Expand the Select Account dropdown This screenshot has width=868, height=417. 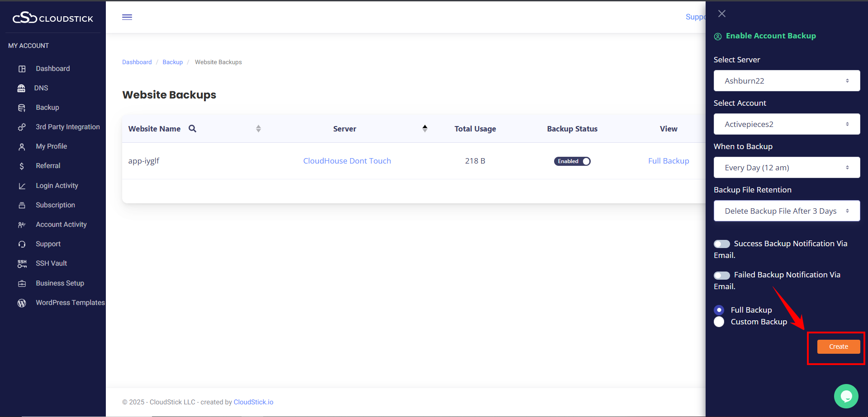point(787,124)
